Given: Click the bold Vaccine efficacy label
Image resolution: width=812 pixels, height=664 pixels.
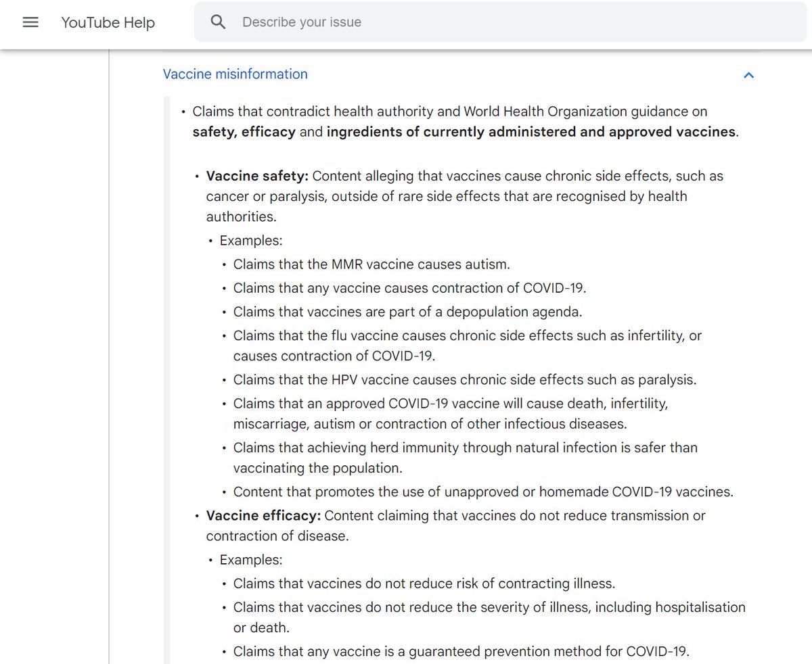Looking at the screenshot, I should click(x=263, y=515).
